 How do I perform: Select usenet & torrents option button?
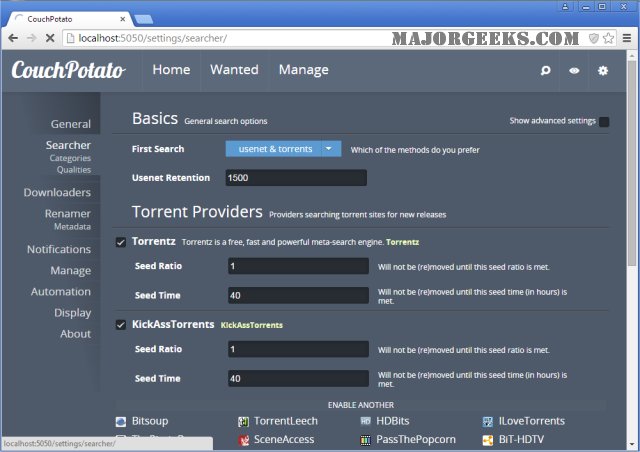[x=274, y=149]
